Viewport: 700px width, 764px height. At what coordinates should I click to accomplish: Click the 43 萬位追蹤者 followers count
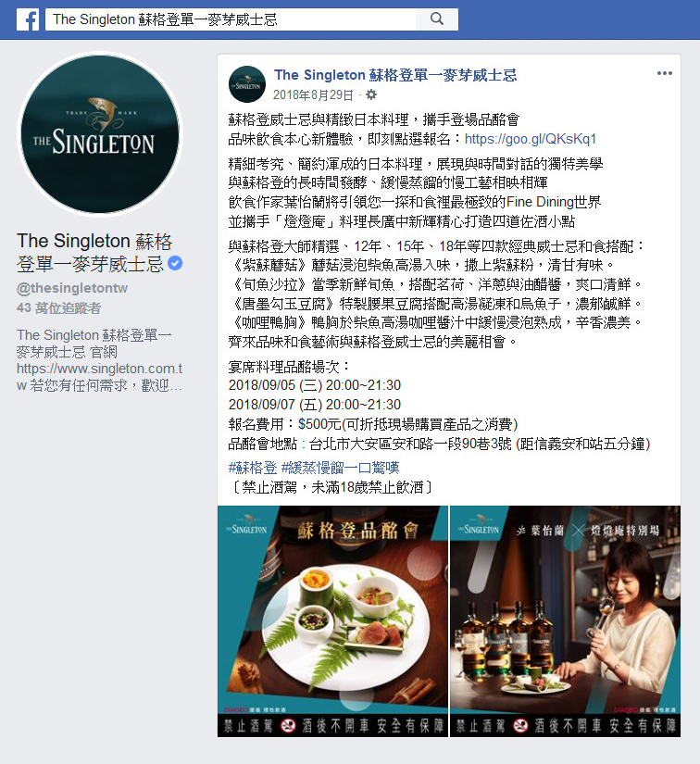(x=59, y=308)
